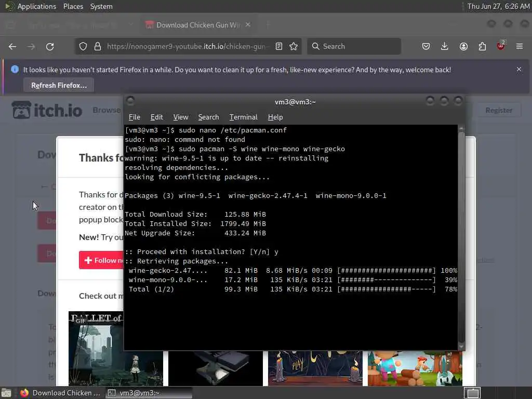Screen dimensions: 532x399
Task: Open the Pocket save icon
Action: (426, 46)
